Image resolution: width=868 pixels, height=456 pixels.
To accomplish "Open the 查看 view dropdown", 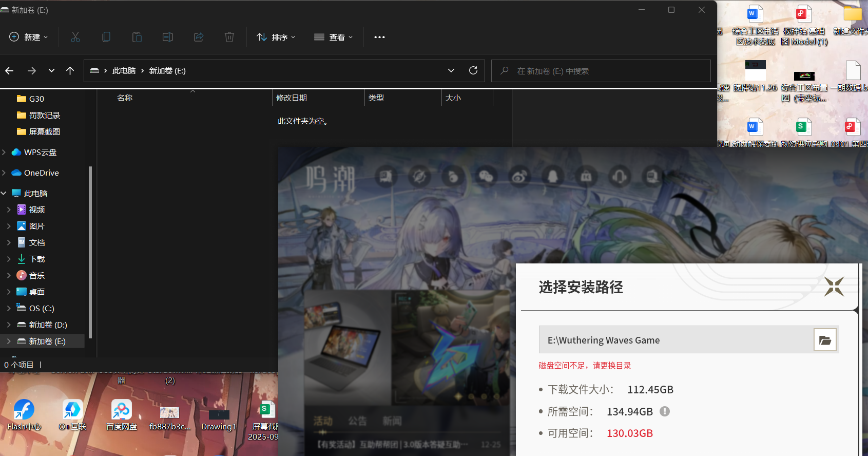I will click(334, 37).
